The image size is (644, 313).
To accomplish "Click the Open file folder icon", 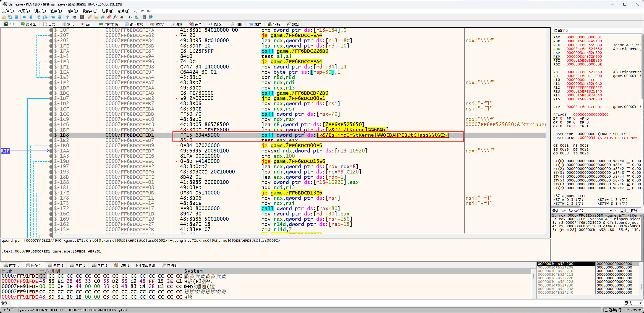I will point(4,17).
